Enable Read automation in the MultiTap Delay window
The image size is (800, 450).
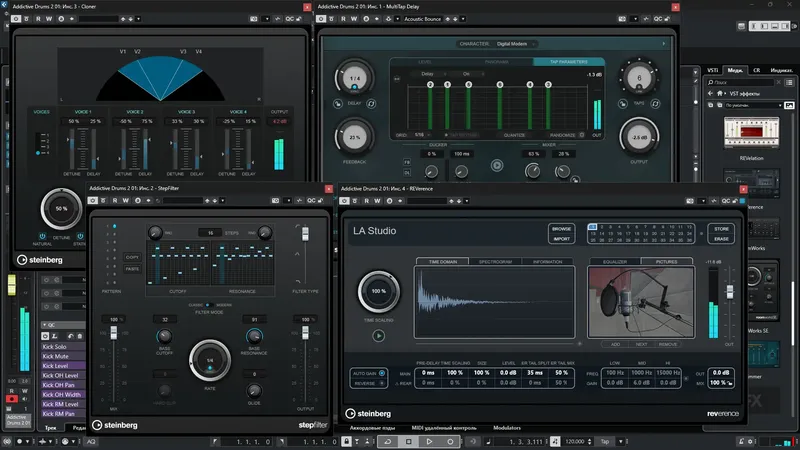click(343, 19)
